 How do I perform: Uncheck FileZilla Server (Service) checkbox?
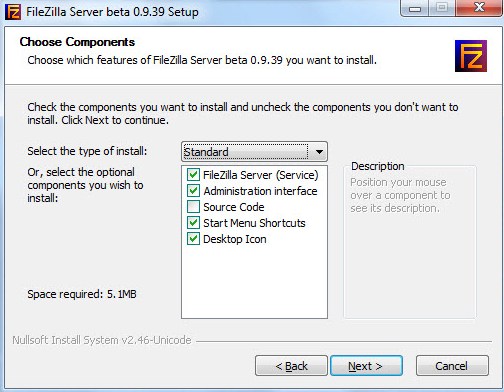[x=193, y=175]
